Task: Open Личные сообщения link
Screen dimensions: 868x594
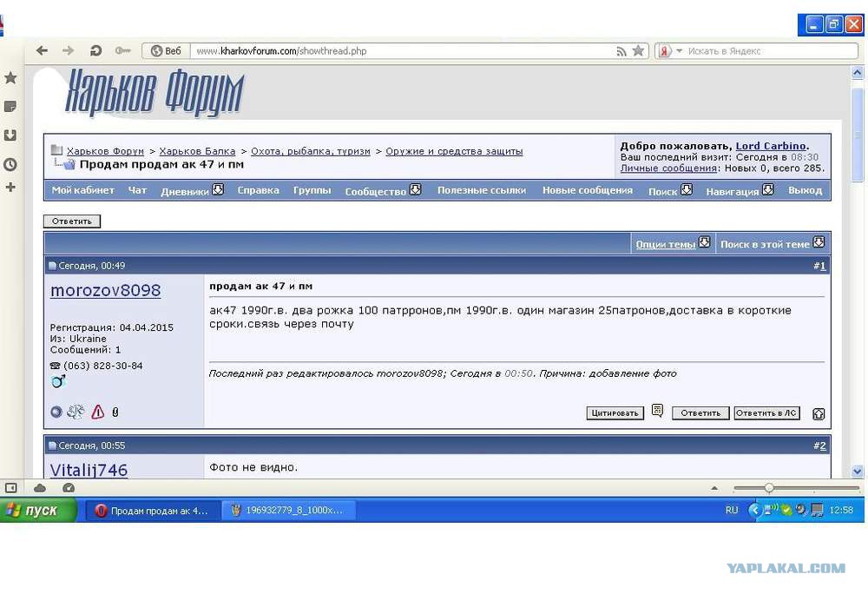Action: click(668, 168)
